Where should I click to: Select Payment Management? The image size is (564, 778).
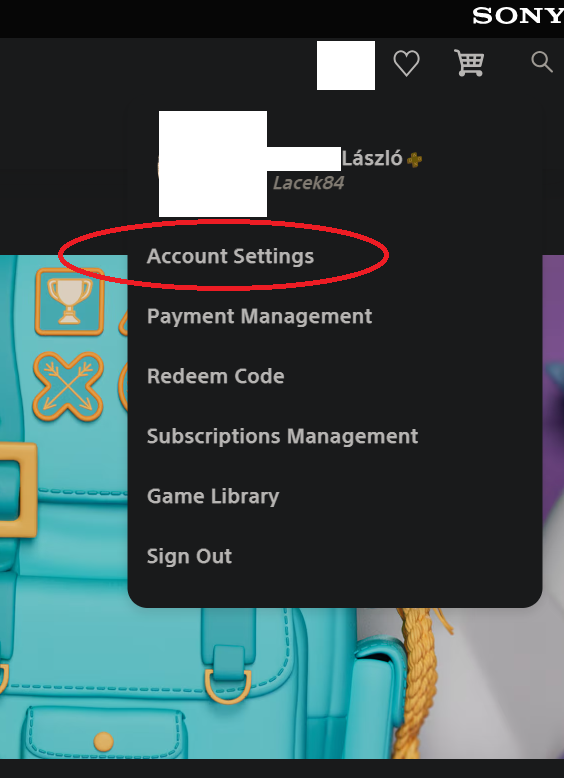(259, 317)
